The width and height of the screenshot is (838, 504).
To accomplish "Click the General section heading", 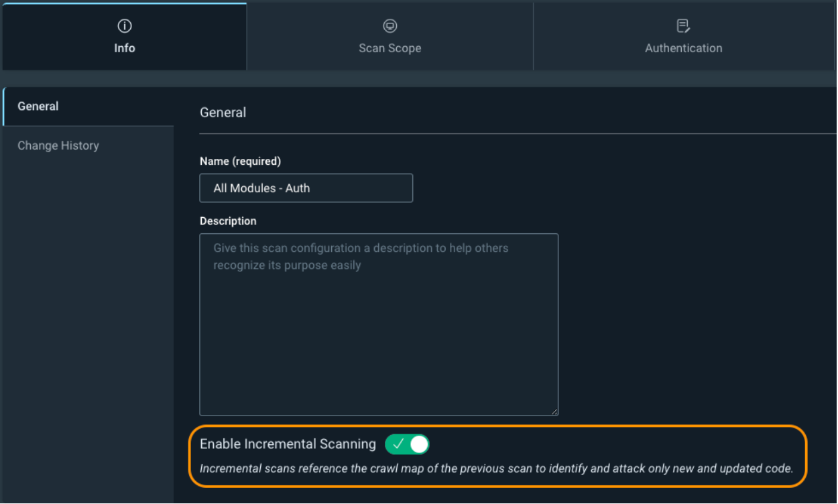I will [x=223, y=113].
